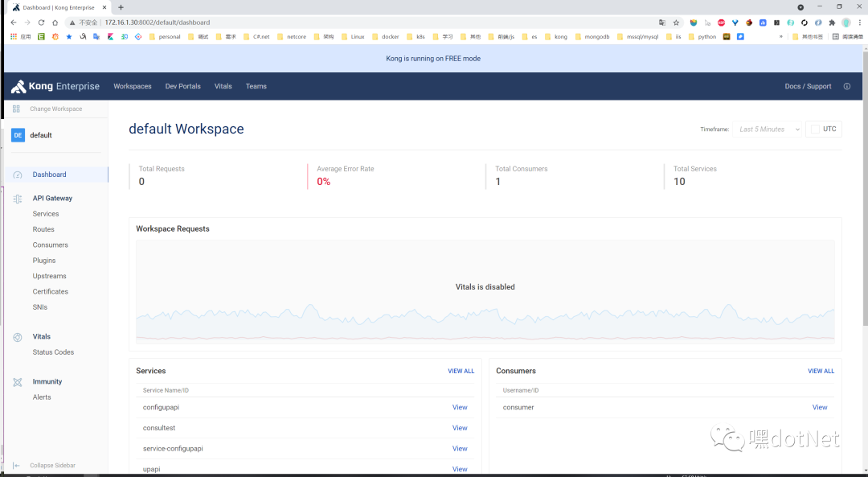Viewport: 868px width, 477px height.
Task: View the consultest service
Action: (460, 428)
